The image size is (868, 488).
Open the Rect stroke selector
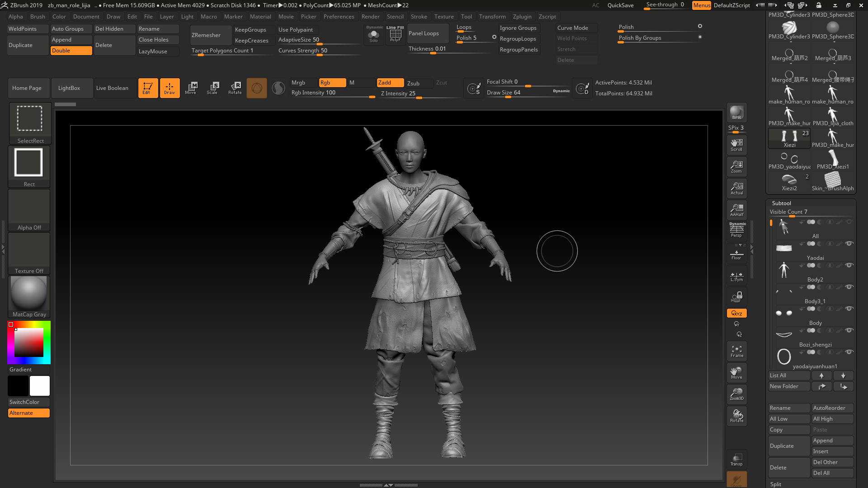[29, 166]
